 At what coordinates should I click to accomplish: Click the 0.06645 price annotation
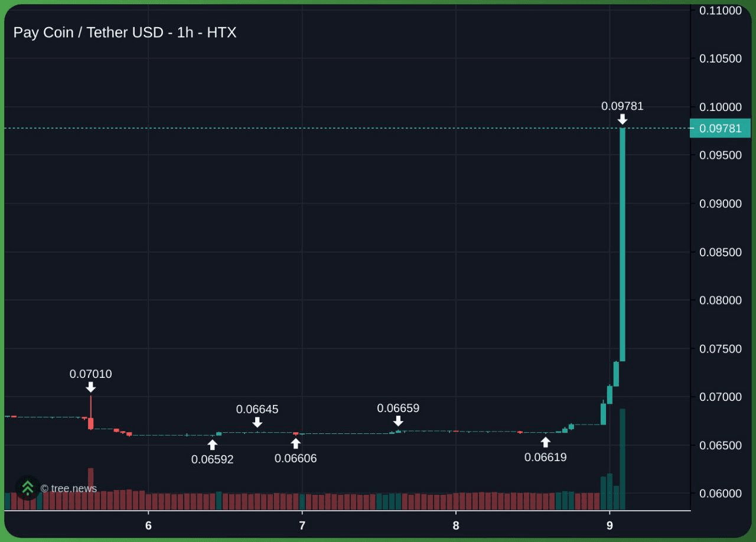coord(257,409)
